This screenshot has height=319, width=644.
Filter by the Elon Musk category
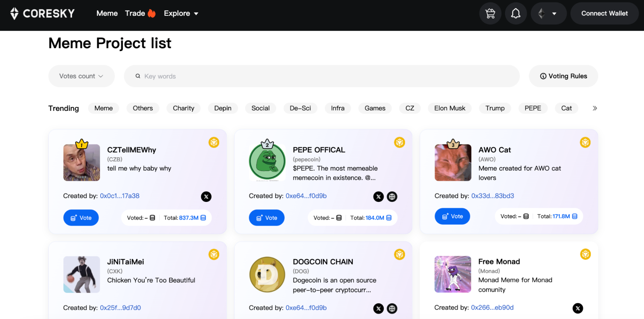pos(449,108)
